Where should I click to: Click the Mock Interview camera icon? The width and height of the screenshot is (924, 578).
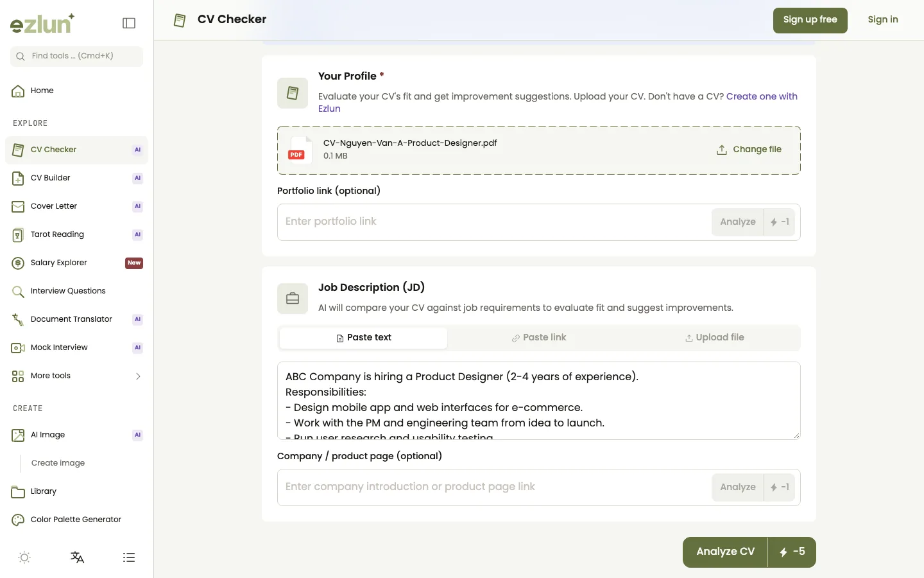(x=18, y=347)
